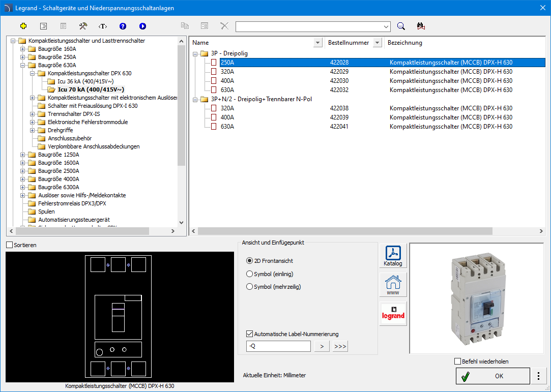Select Schalter mit Freiauslösung DPX-I 630
The height and width of the screenshot is (392, 551).
93,106
